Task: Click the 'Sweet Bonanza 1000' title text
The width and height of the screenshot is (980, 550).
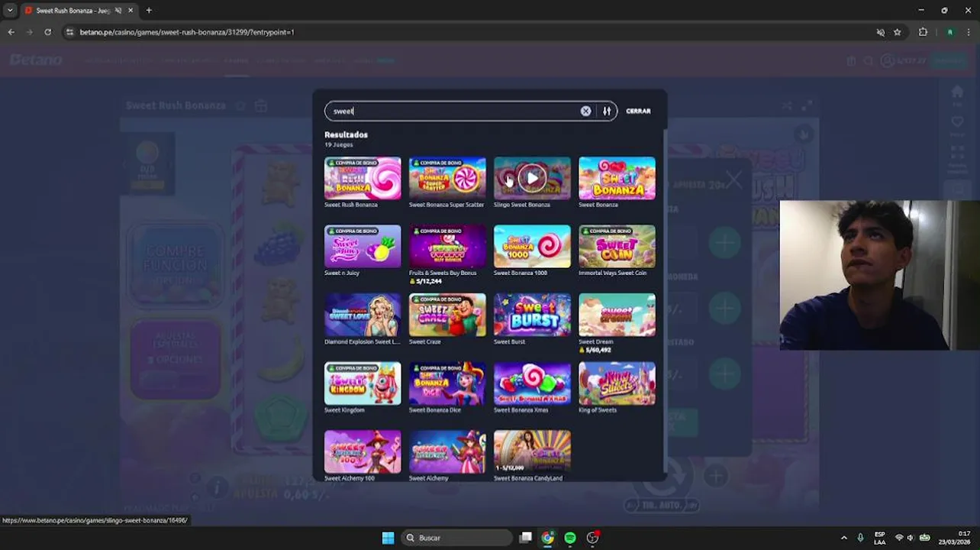Action: click(521, 273)
